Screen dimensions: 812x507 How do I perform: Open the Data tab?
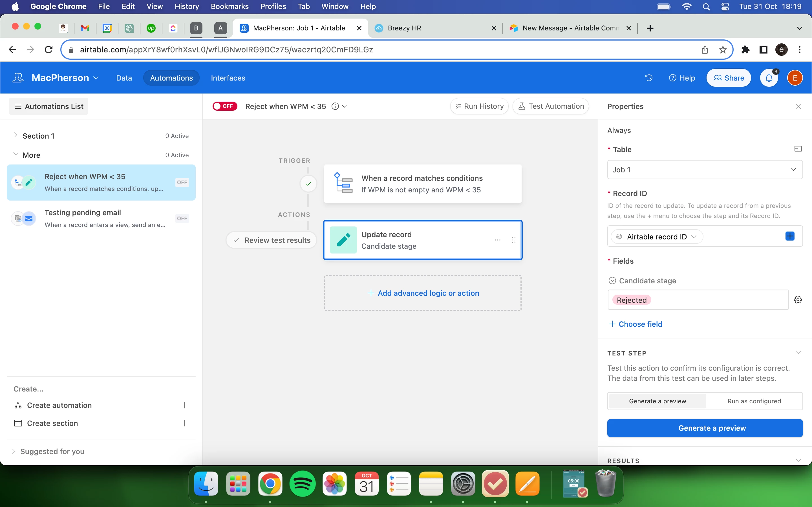tap(124, 78)
